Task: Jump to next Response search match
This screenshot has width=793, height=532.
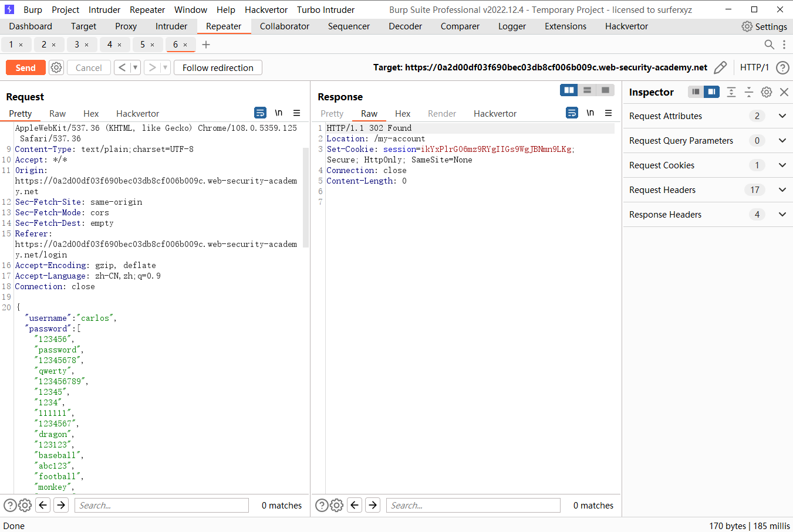Action: point(373,505)
